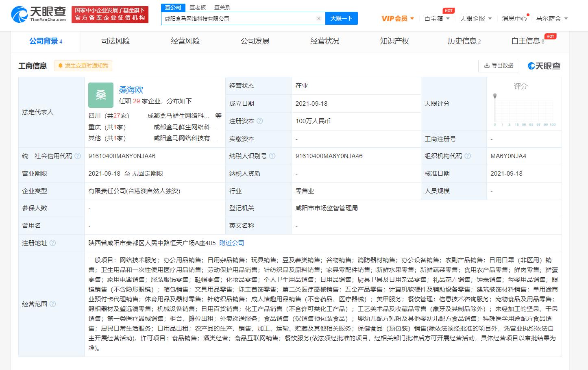The height and width of the screenshot is (370, 588).
Task: Click the green 桑 avatar thumbnail
Action: (100, 95)
